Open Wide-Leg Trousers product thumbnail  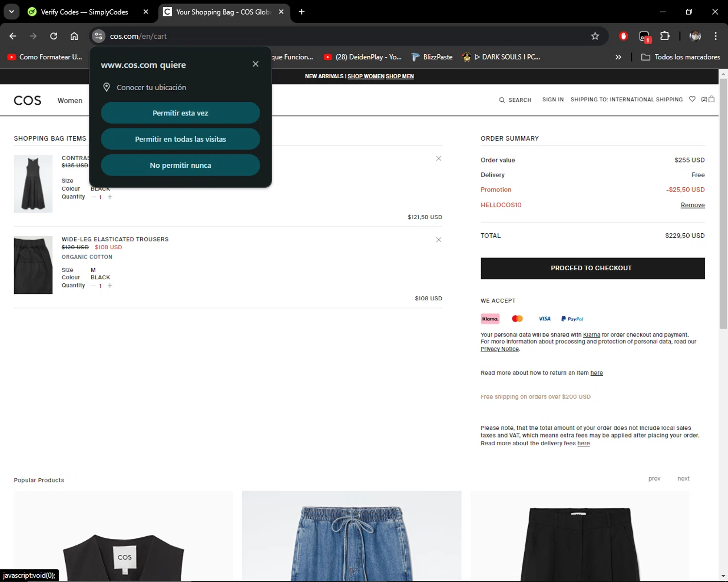point(33,265)
